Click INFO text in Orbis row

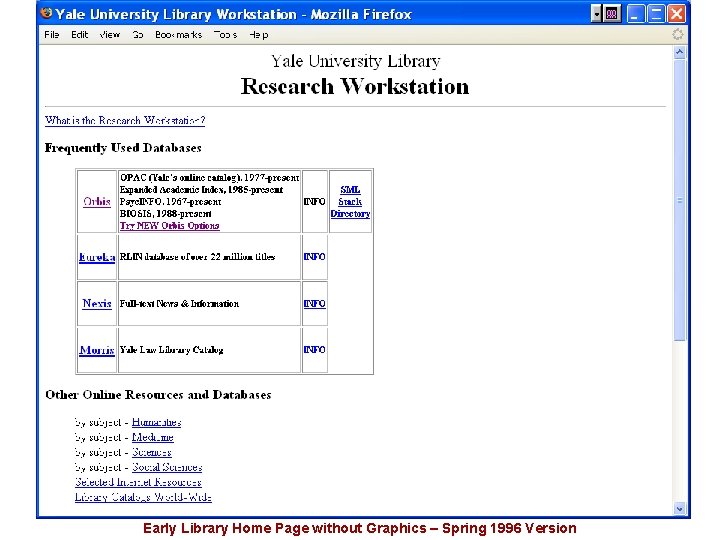point(315,202)
